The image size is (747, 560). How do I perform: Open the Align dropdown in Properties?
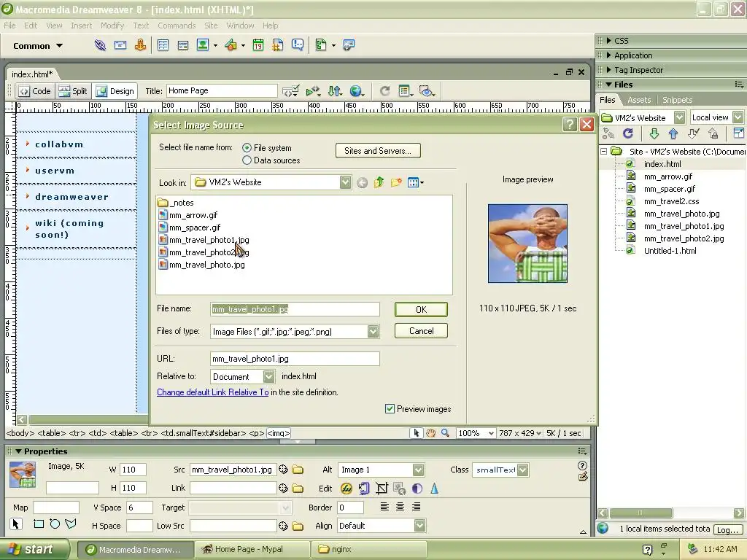[x=419, y=526]
